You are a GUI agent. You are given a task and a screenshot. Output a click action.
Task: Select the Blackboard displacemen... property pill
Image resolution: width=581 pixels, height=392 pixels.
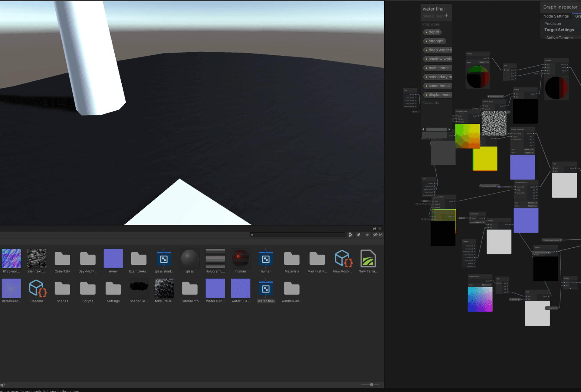438,95
